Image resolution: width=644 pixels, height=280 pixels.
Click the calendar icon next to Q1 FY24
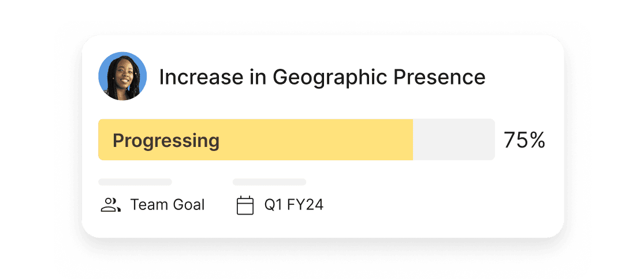coord(245,205)
